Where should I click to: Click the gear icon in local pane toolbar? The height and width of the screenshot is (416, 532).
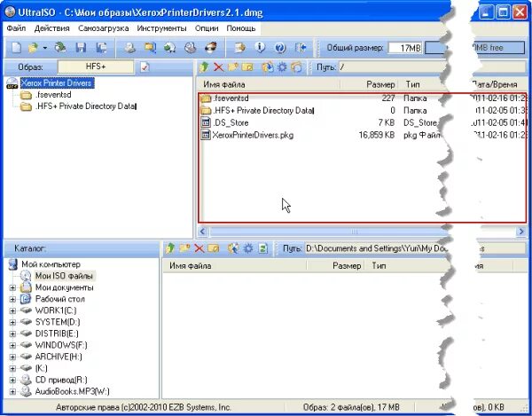click(248, 248)
